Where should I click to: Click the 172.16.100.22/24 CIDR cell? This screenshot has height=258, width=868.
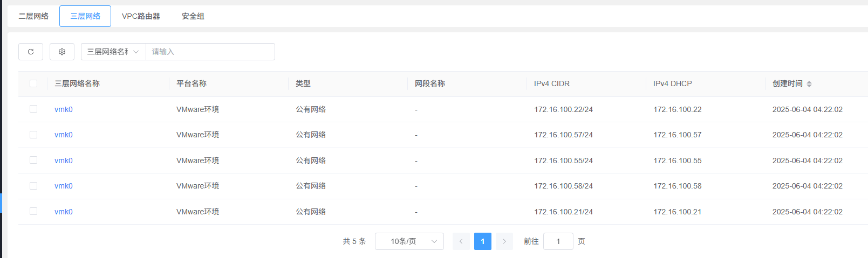coord(564,109)
